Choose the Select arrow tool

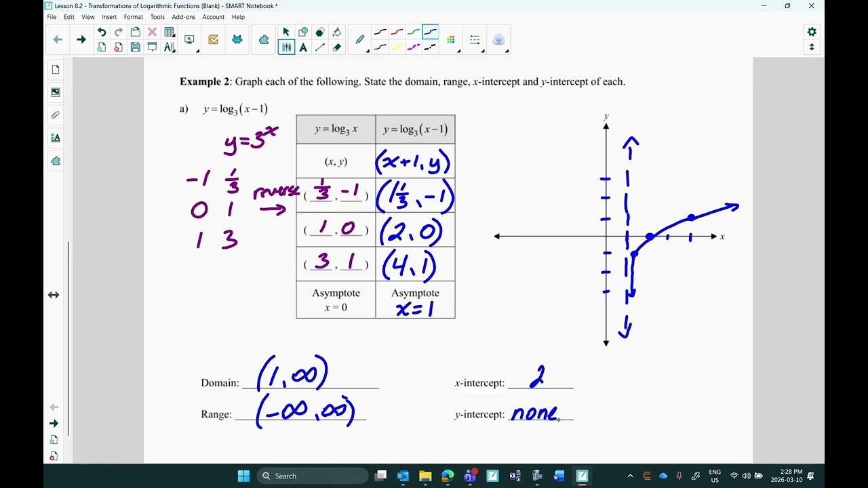click(286, 32)
